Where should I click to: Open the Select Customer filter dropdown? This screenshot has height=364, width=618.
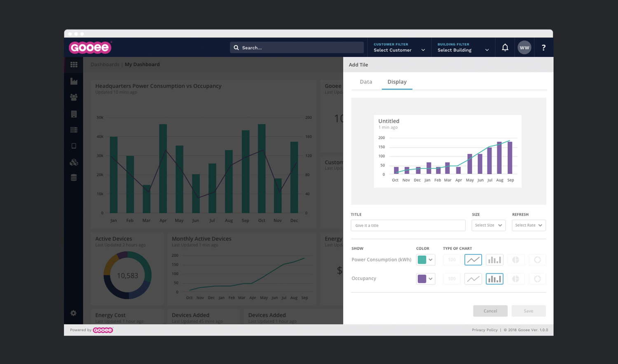tap(399, 47)
